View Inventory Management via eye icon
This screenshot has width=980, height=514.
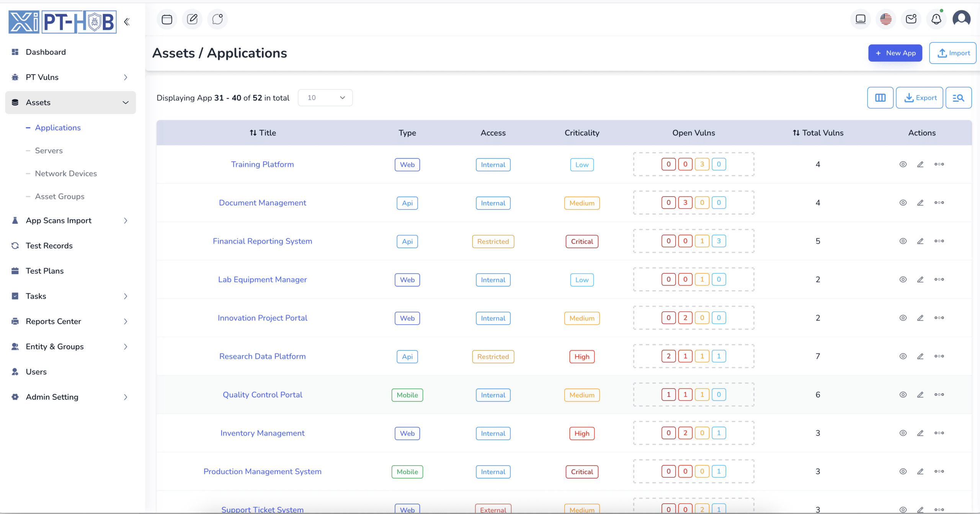click(x=903, y=433)
